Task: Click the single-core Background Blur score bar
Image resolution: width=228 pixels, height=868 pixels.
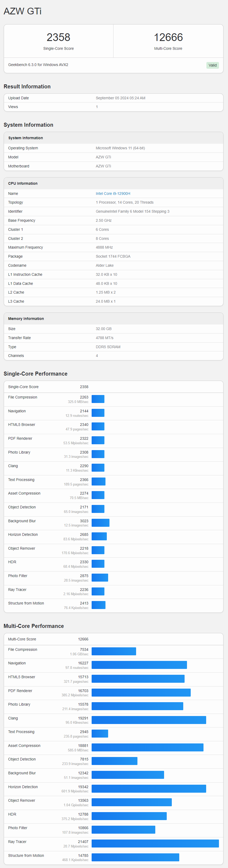Action: point(100,523)
